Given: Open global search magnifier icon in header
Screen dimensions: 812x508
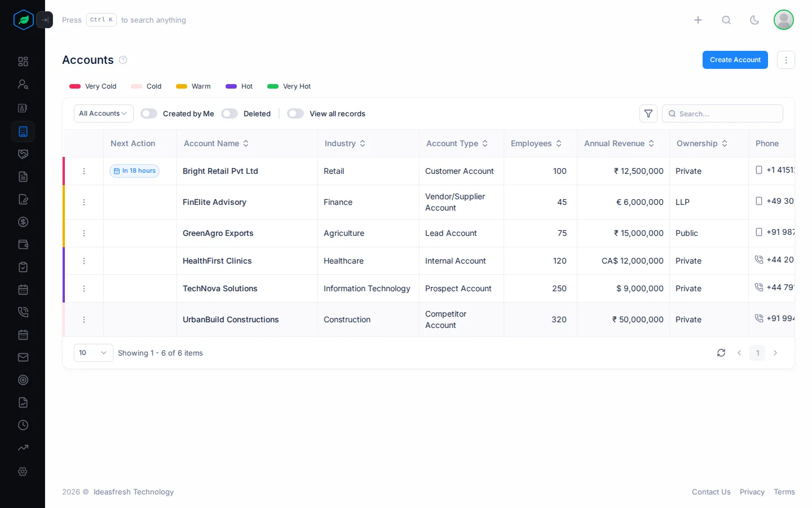Looking at the screenshot, I should (x=726, y=20).
